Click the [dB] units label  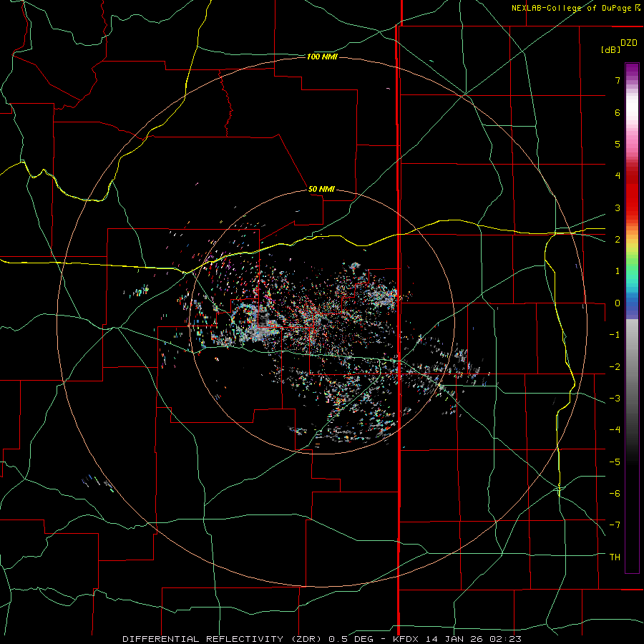pyautogui.click(x=610, y=49)
